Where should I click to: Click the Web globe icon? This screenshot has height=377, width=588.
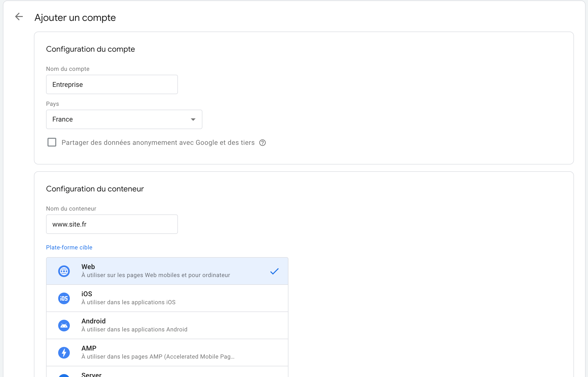(x=64, y=271)
